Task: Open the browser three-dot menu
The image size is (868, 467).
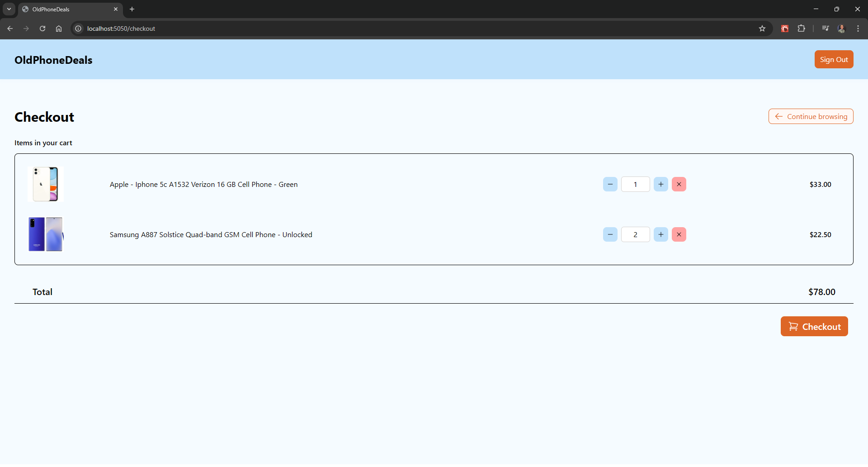Action: pos(858,28)
